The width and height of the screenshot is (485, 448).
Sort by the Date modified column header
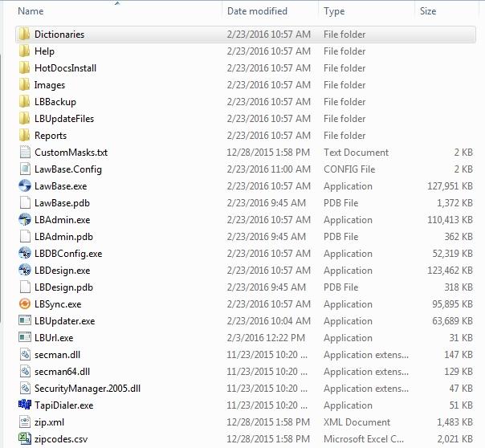click(257, 11)
